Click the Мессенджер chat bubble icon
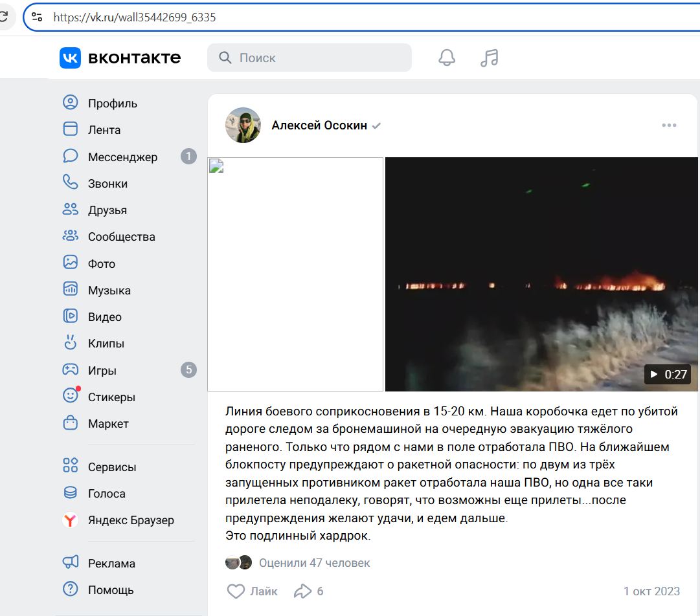Image resolution: width=700 pixels, height=616 pixels. pos(70,156)
